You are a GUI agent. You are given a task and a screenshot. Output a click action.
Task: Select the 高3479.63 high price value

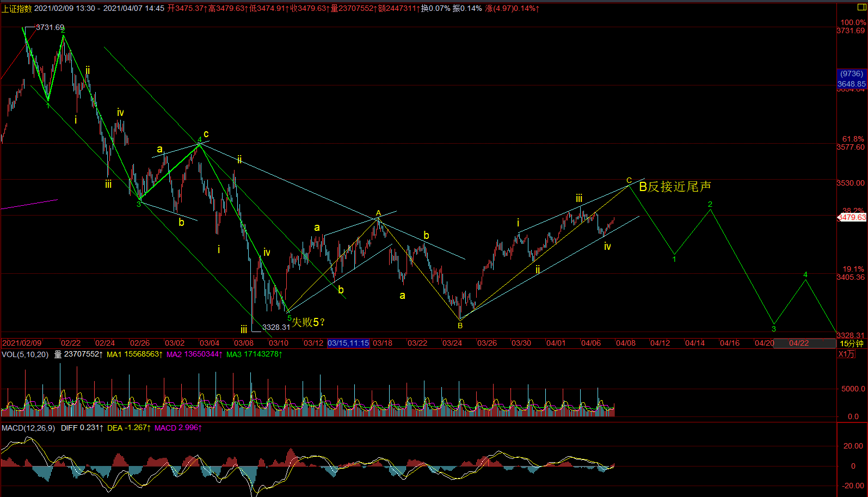click(228, 8)
